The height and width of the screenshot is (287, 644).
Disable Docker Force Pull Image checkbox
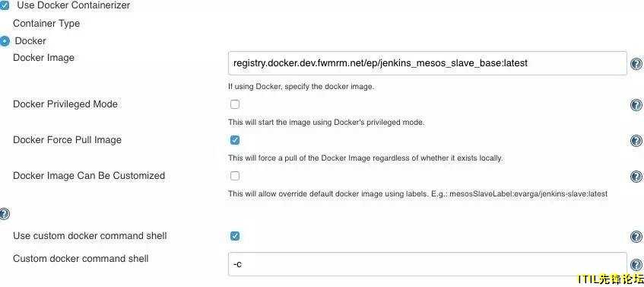coord(235,140)
